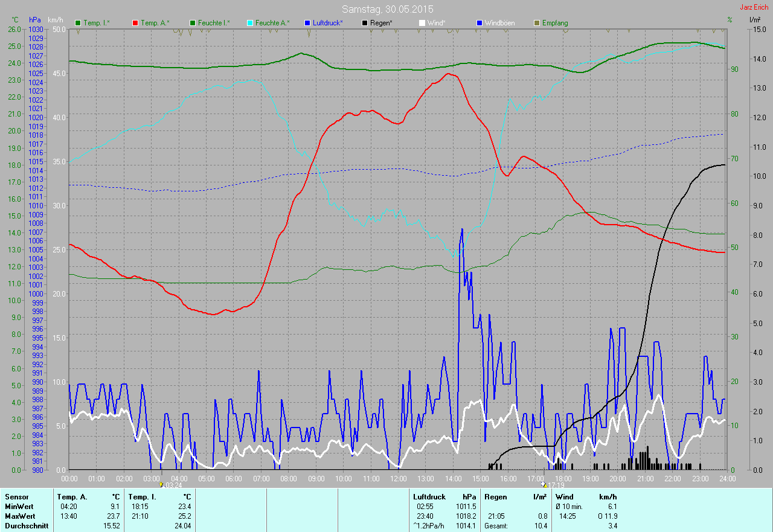Click the maximum outdoor temperature value 23.7

[113, 516]
